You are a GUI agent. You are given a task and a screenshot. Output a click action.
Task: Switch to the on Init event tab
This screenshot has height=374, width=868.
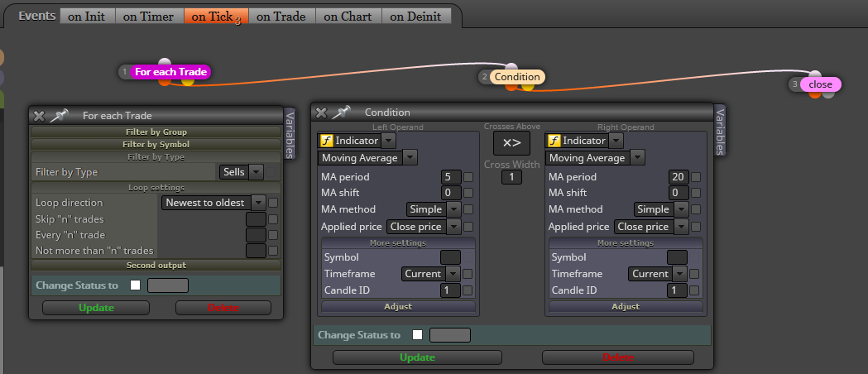(x=87, y=17)
